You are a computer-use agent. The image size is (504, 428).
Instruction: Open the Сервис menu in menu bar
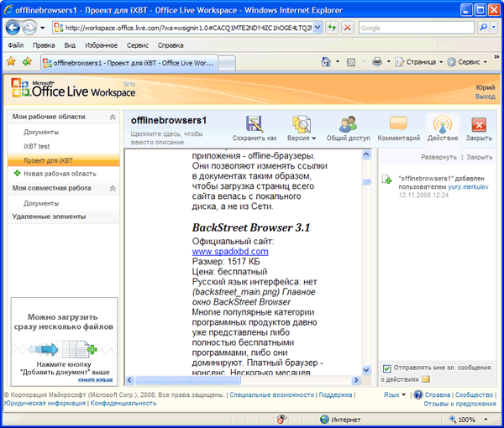[x=138, y=45]
